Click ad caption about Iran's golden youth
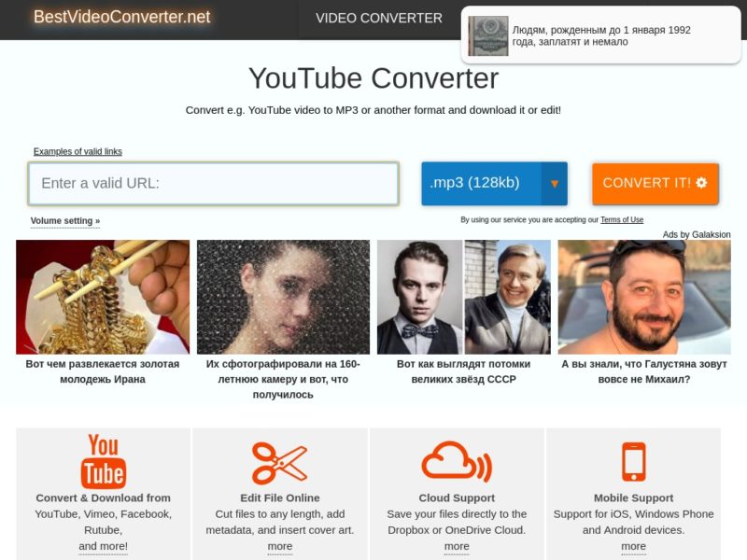Screen dimensions: 747x560 click(103, 371)
